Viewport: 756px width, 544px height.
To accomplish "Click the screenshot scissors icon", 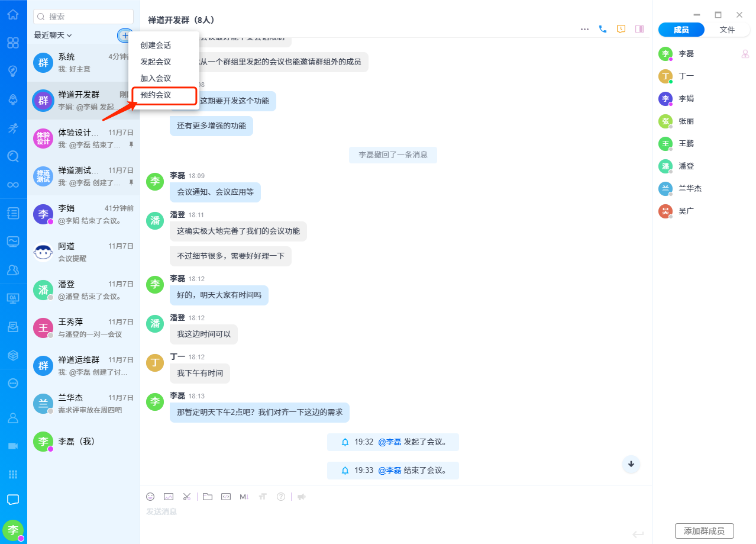I will 187,497.
